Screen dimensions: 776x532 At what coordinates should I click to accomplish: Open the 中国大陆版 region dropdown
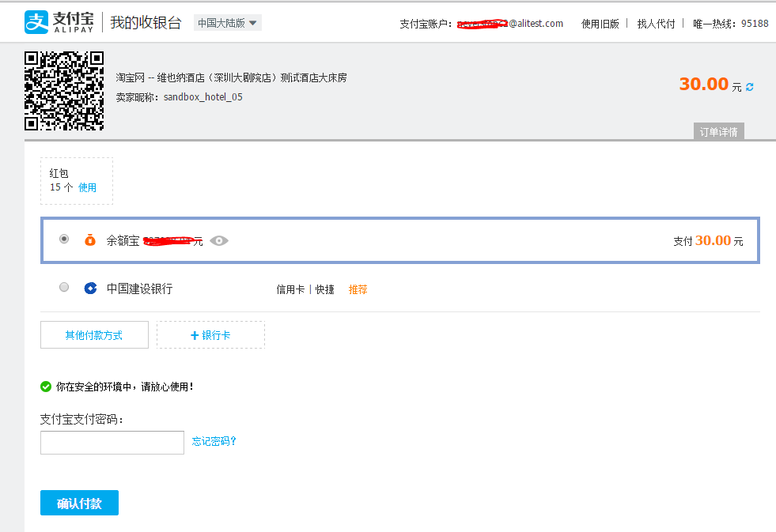click(228, 23)
